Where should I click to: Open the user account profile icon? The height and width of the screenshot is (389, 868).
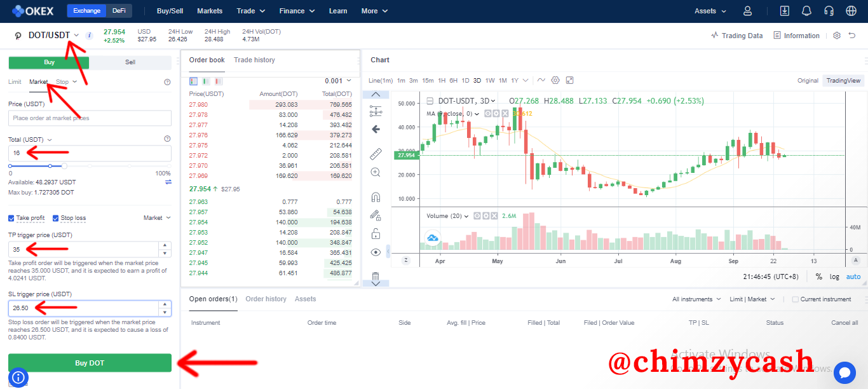[747, 11]
